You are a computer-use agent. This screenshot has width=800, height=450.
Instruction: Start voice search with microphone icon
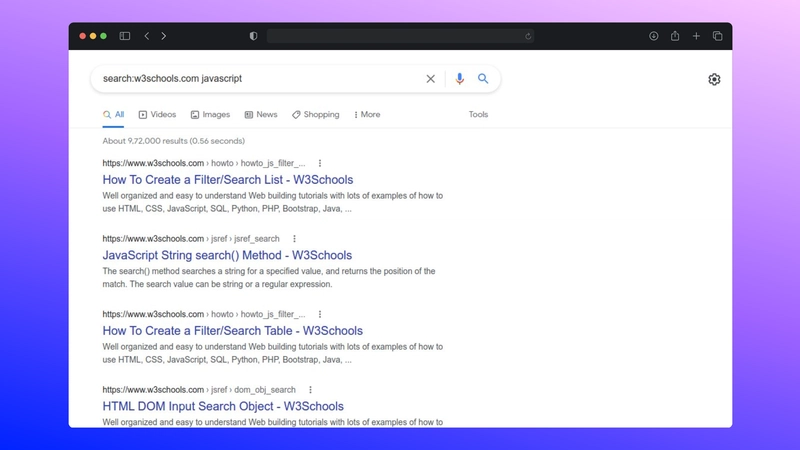[460, 79]
